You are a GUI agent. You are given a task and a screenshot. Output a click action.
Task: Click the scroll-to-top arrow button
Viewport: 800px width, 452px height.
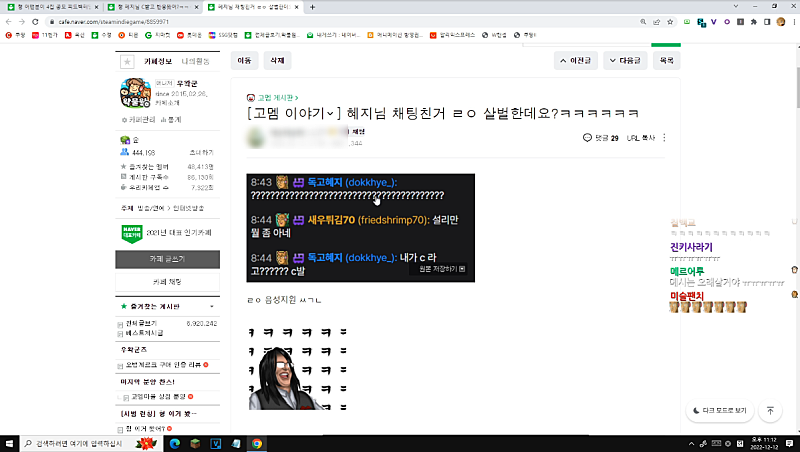(x=770, y=410)
